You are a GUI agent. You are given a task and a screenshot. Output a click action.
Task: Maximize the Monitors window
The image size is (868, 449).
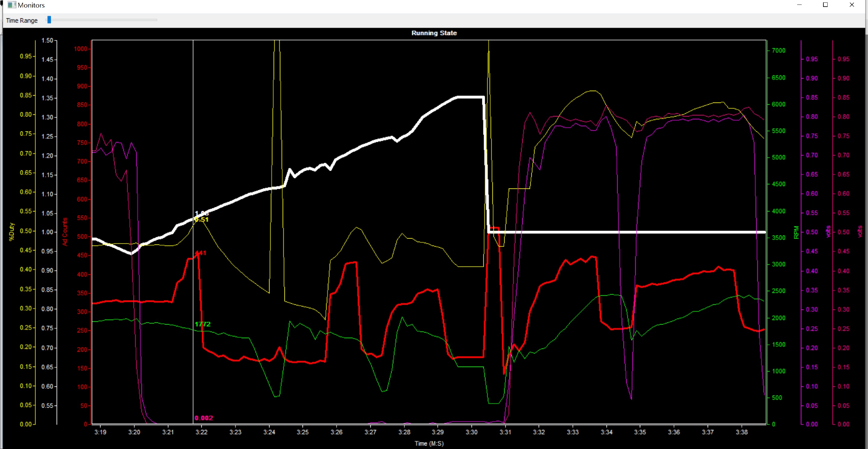click(825, 5)
